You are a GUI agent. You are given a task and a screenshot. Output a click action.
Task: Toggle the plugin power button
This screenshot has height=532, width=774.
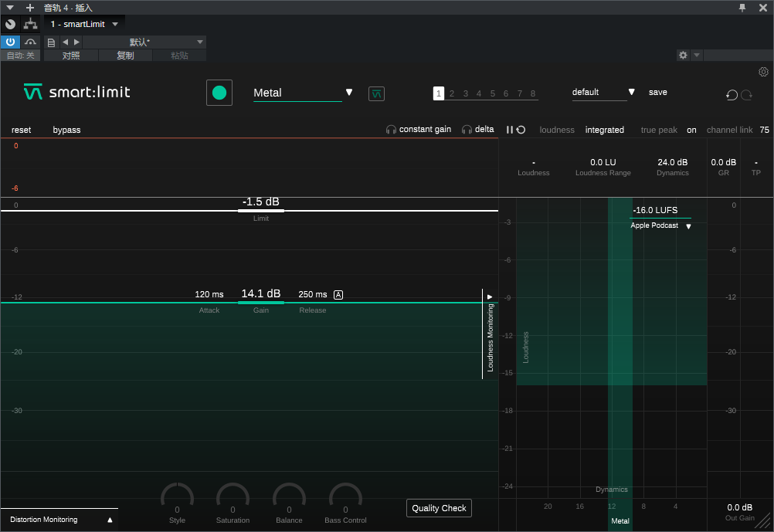[x=10, y=42]
